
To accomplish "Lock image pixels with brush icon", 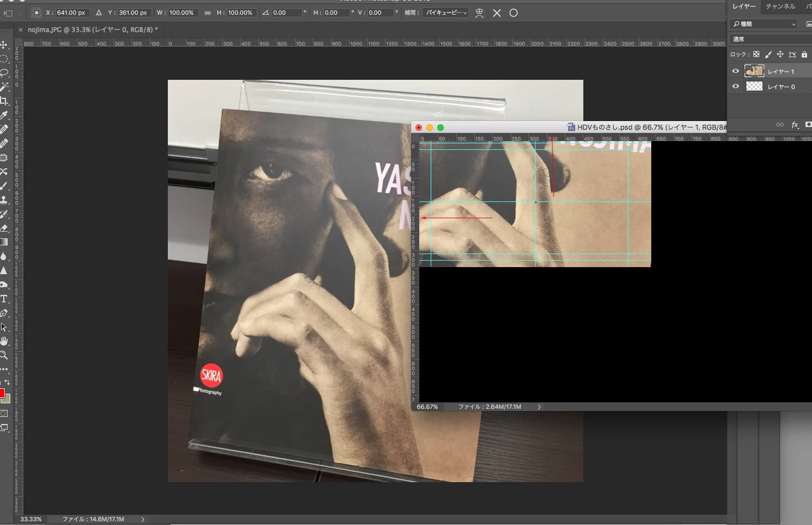I will pyautogui.click(x=768, y=54).
